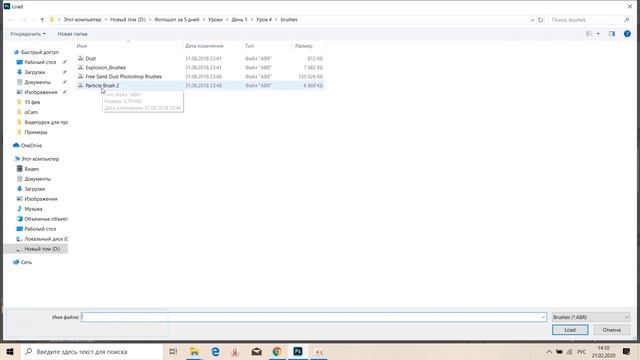The image size is (640, 360).
Task: Sort files by Имя column header
Action: tap(82, 46)
